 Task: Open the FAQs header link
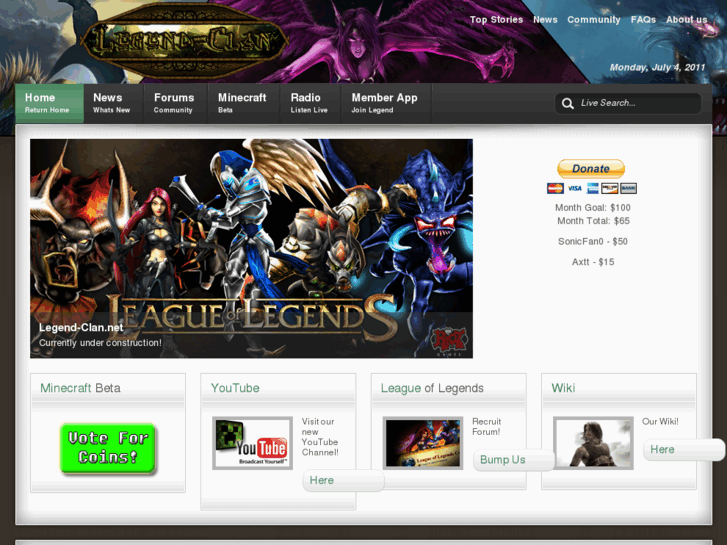[643, 19]
